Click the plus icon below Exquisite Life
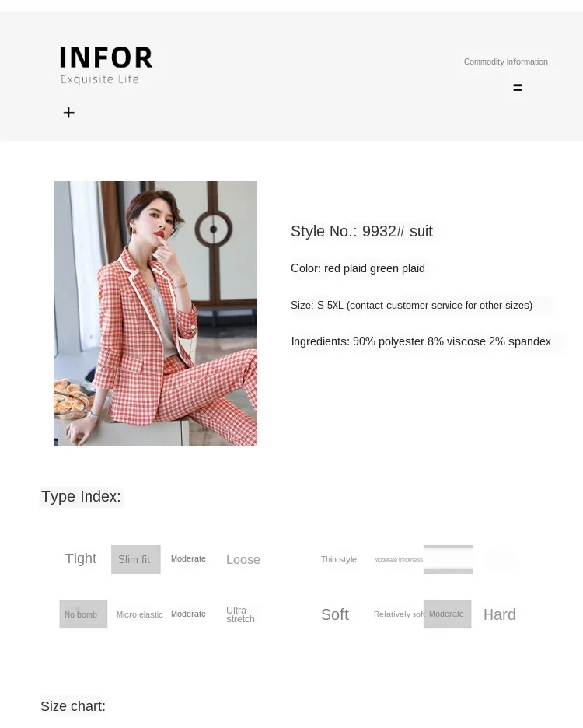583x728 pixels. pos(68,112)
